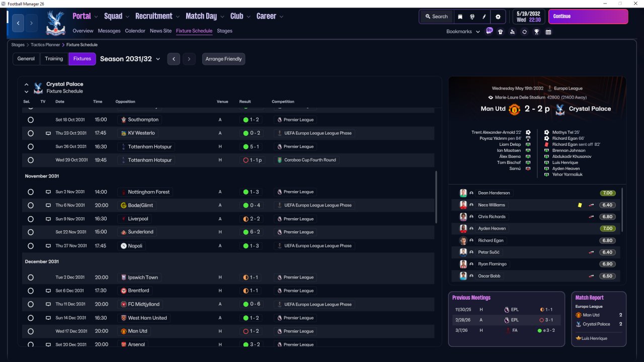
Task: Click the stadium icon beside Marie-Laure Delie Stadium
Action: click(491, 98)
